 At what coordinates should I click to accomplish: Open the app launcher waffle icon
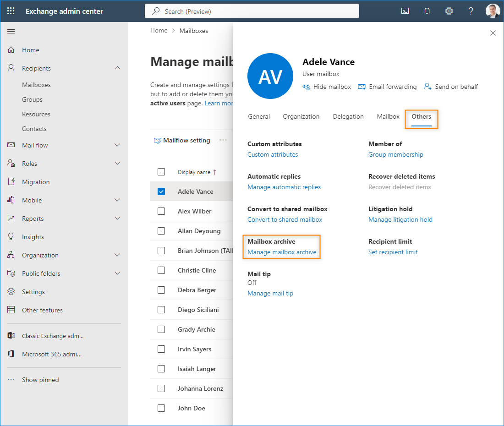pyautogui.click(x=11, y=11)
